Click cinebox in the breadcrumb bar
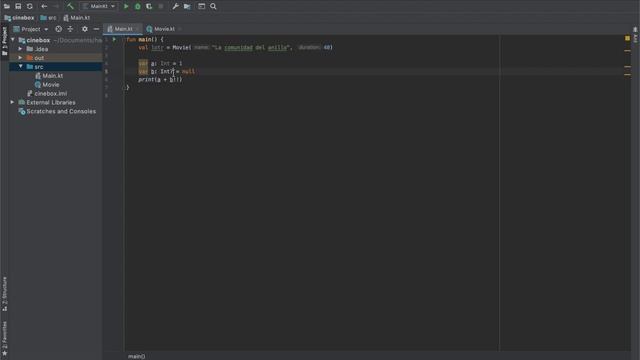640x360 pixels. pyautogui.click(x=19, y=18)
